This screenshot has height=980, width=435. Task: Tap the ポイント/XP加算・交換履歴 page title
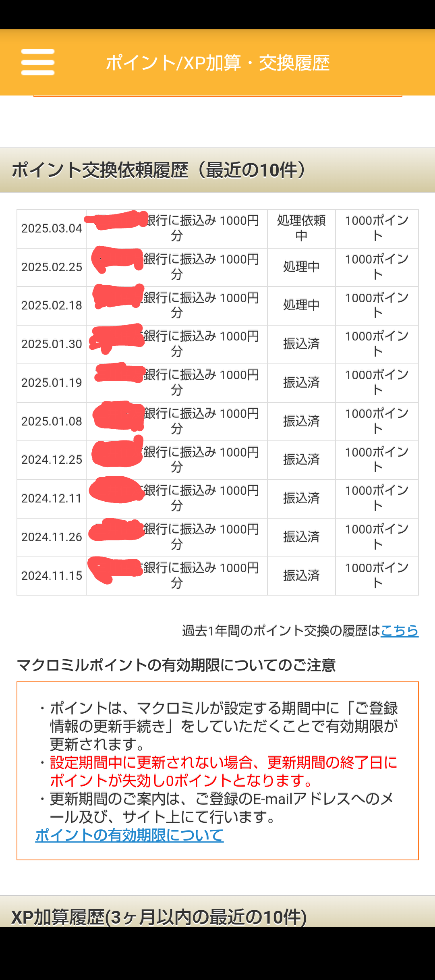tap(217, 63)
